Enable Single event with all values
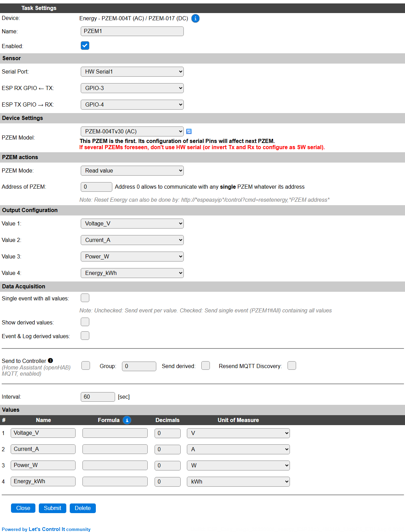This screenshot has height=532, width=405. 85,298
